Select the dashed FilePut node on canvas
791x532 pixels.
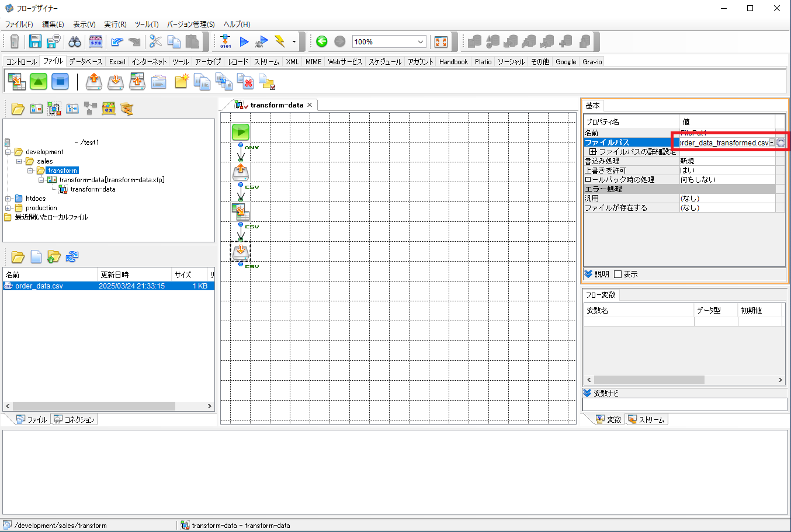coord(240,252)
